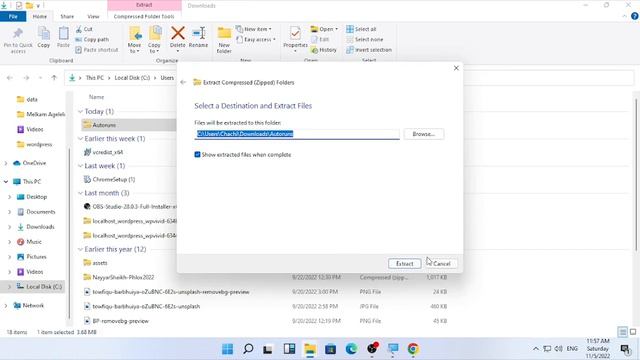Image resolution: width=640 pixels, height=360 pixels.
Task: Click the destination folder path field
Action: [297, 134]
